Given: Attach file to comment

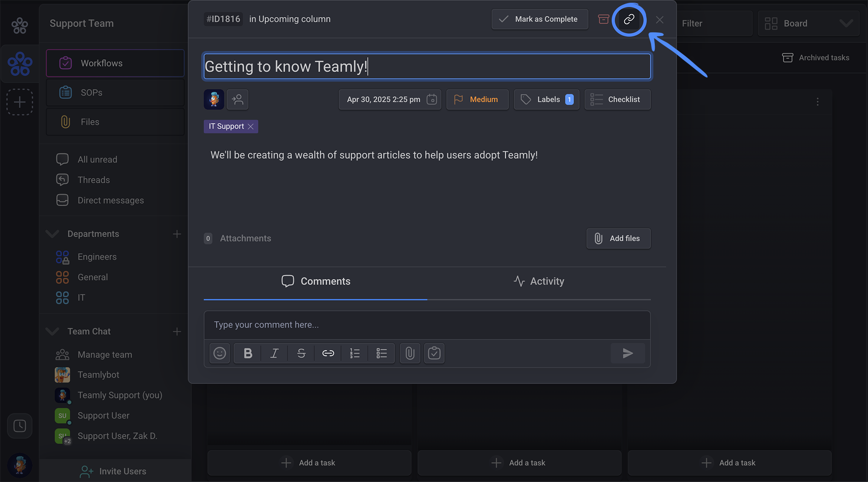Looking at the screenshot, I should pyautogui.click(x=410, y=353).
